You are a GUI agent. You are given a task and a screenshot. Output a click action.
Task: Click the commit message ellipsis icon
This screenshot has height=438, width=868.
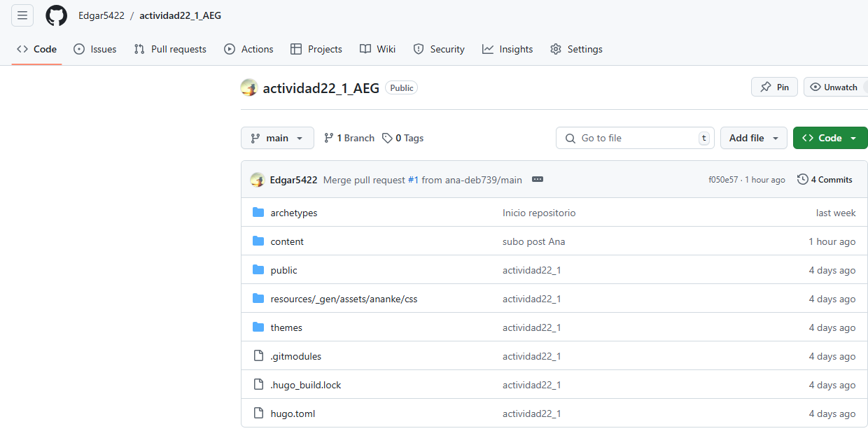[x=537, y=180]
